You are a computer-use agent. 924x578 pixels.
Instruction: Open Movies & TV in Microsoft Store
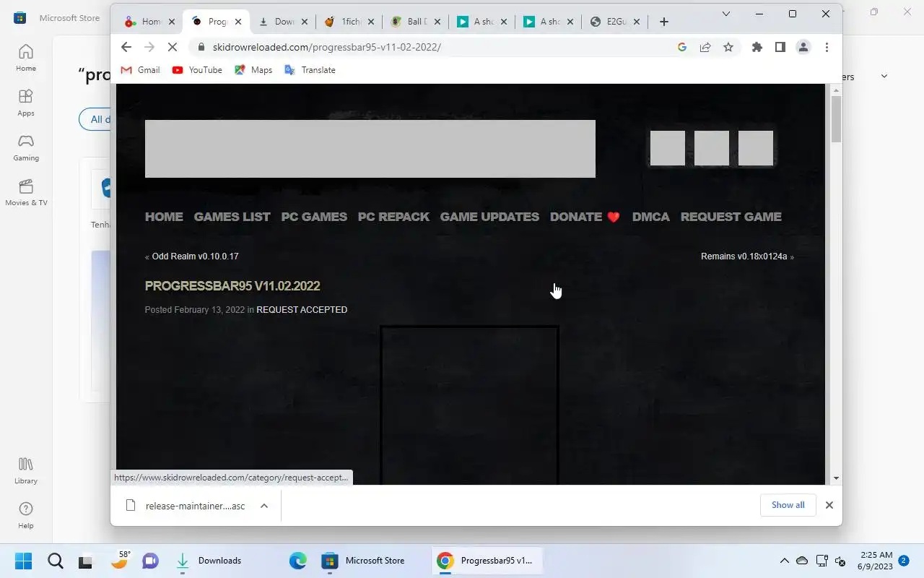26,192
